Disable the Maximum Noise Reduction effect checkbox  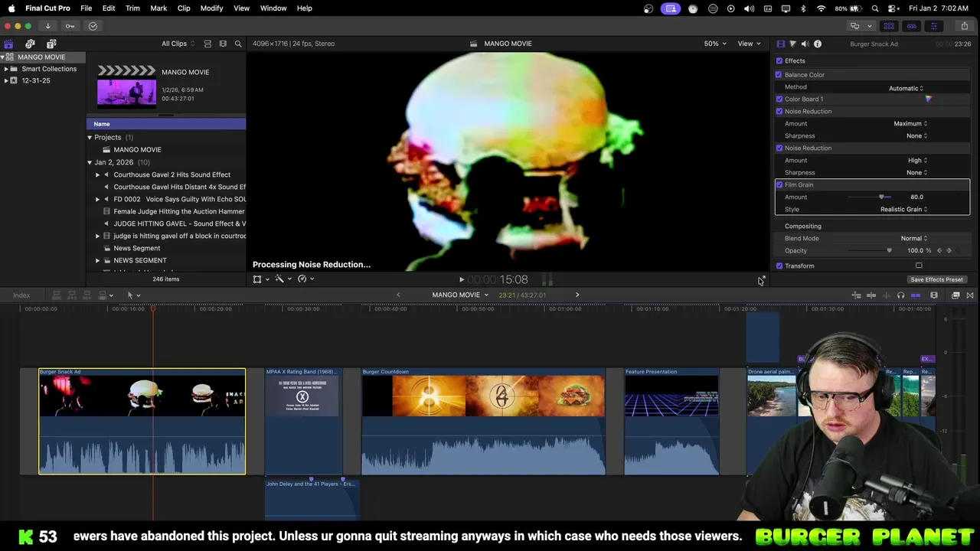(x=779, y=112)
